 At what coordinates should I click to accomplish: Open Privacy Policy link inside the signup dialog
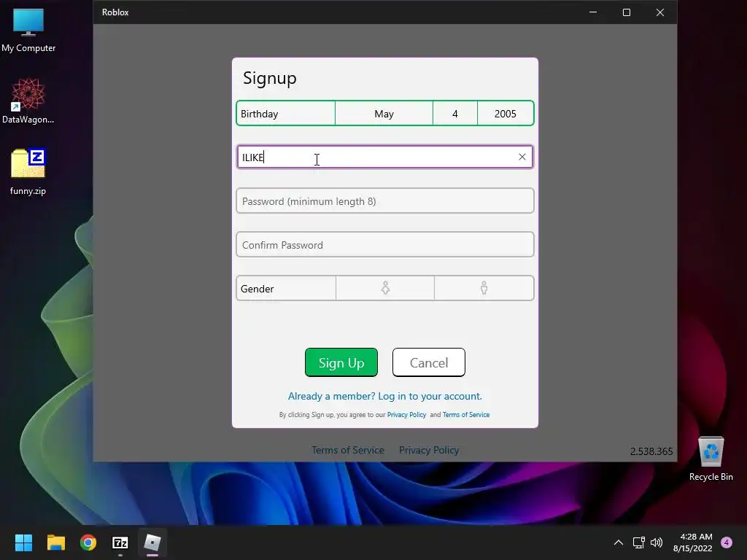[x=406, y=415]
